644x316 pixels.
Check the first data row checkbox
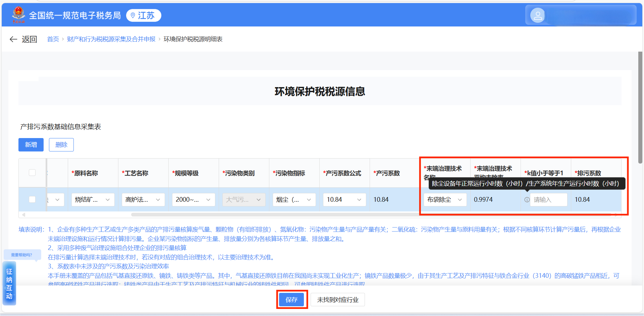click(32, 199)
